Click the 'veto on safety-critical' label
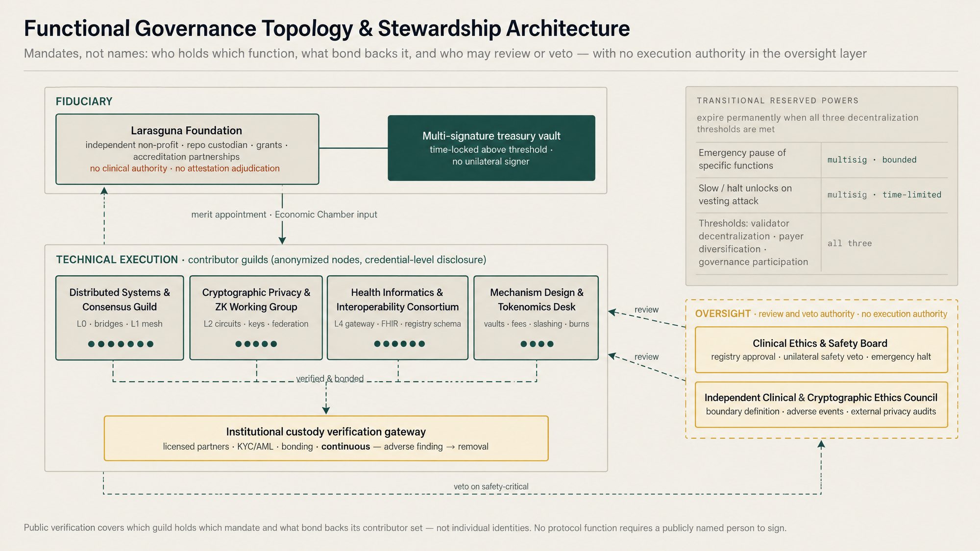The height and width of the screenshot is (551, 980). [491, 486]
